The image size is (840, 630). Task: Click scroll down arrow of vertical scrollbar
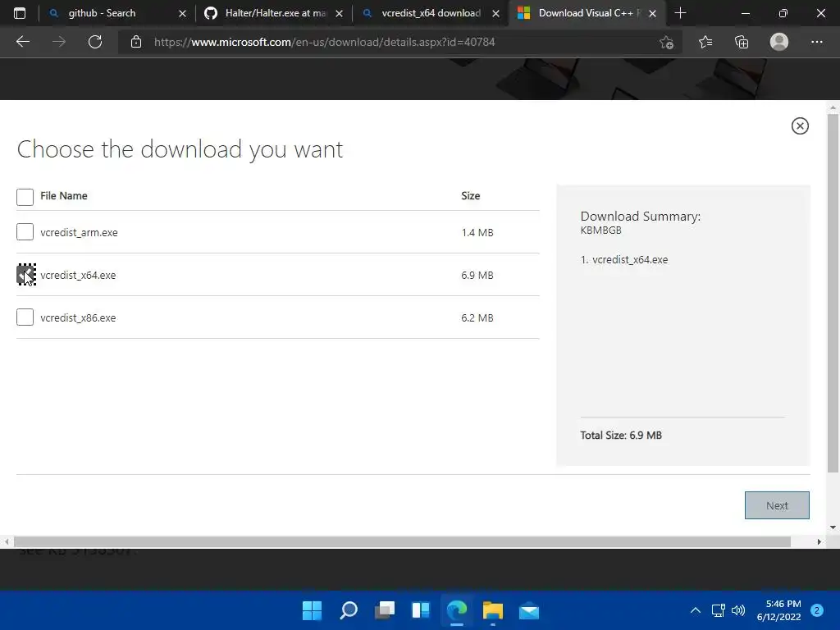pos(833,527)
